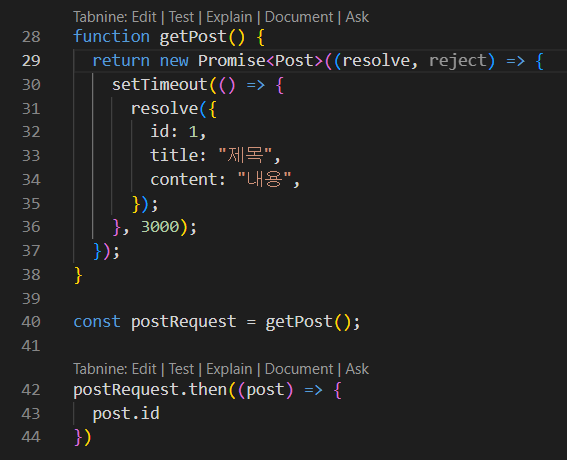Screen dimensions: 567x460
Task: Click Tabnine Edit link above postRequest.then
Action: point(144,369)
